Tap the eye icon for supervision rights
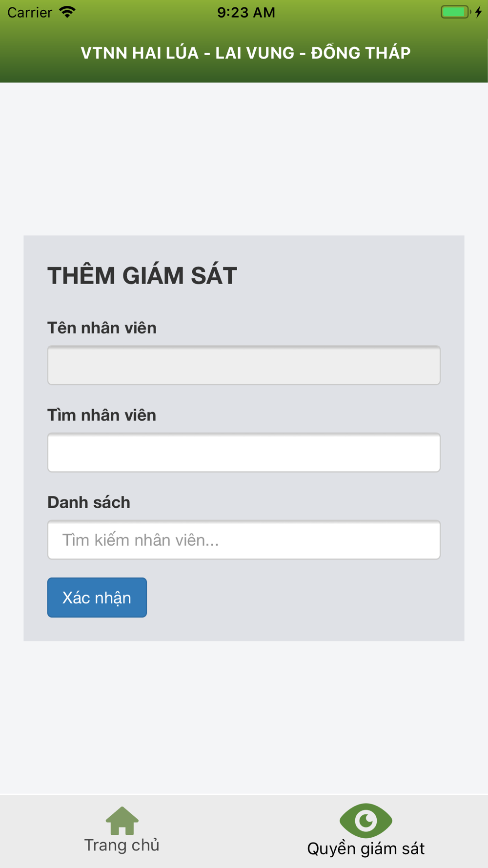This screenshot has width=488, height=868. tap(366, 821)
